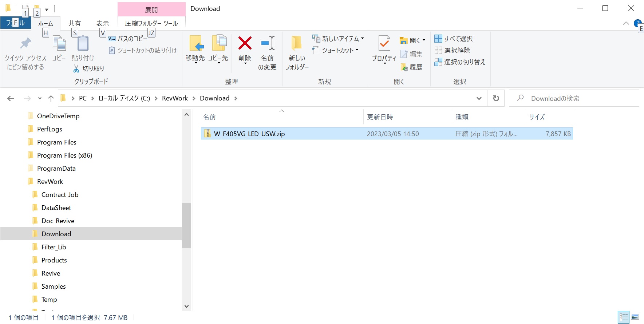Select Doc_Revive folder in tree
644x324 pixels.
58,221
